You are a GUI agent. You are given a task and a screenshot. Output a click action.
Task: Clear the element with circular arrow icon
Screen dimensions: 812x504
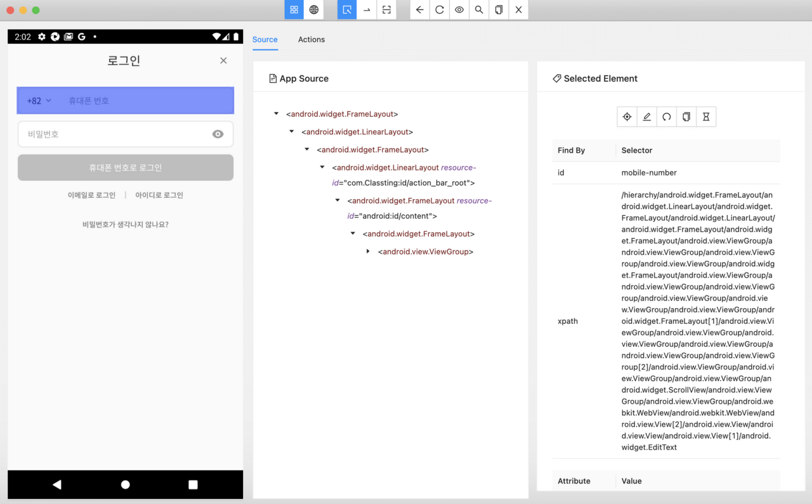tap(667, 117)
